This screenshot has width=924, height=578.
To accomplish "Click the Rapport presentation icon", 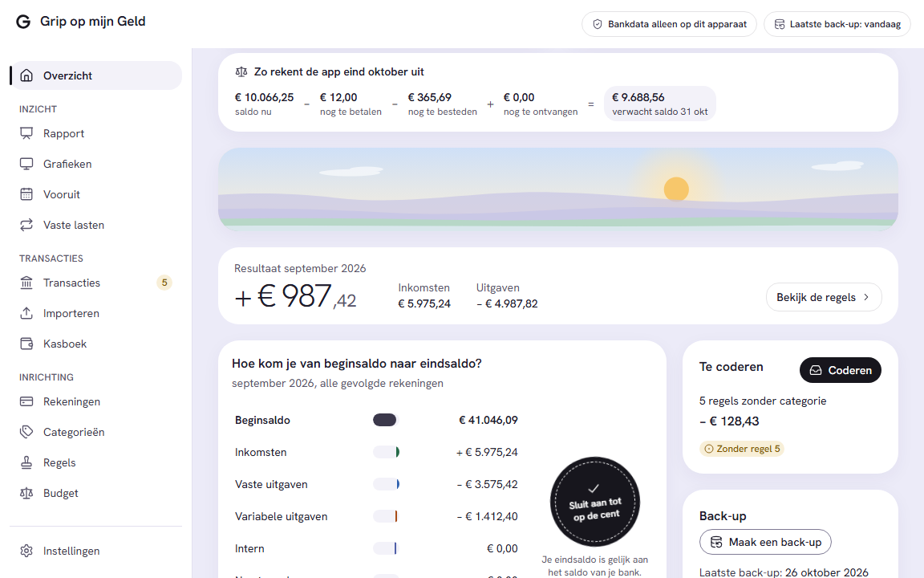I will [x=26, y=133].
